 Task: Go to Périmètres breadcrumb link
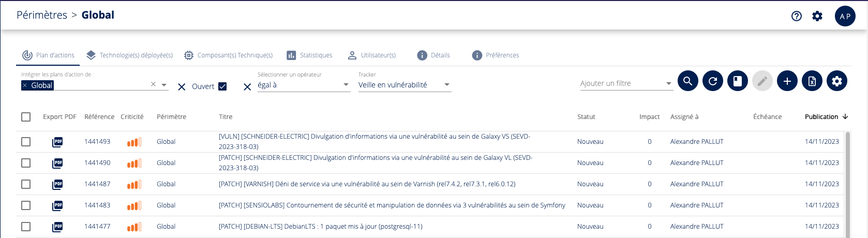tap(42, 15)
